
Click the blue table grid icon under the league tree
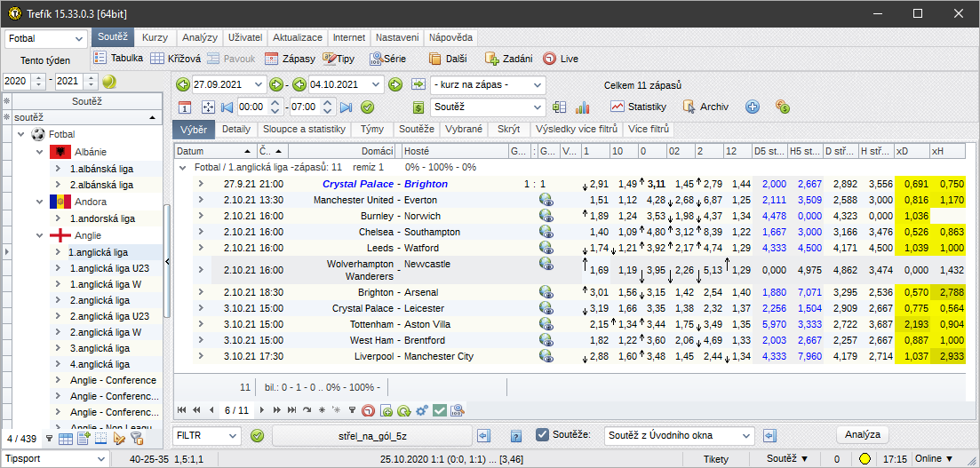pos(65,439)
